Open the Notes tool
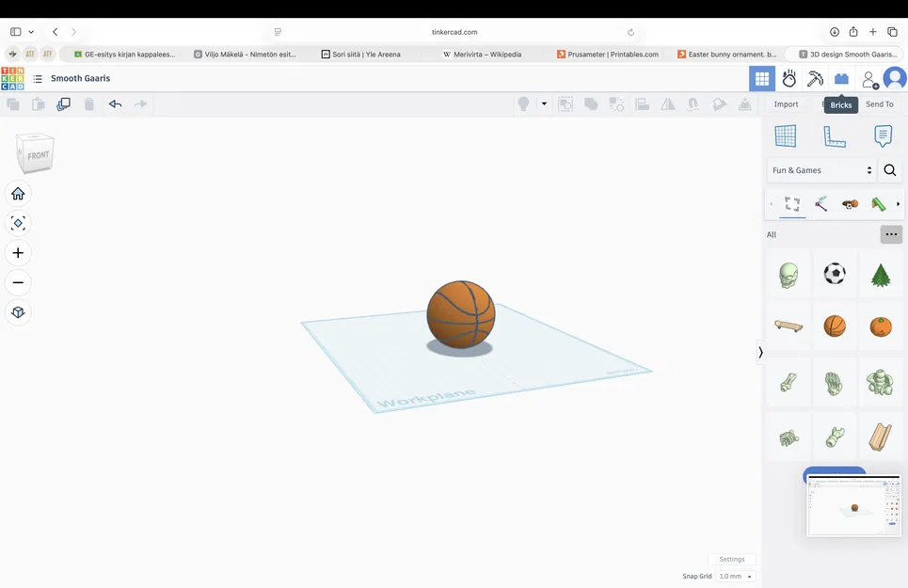 [x=882, y=135]
